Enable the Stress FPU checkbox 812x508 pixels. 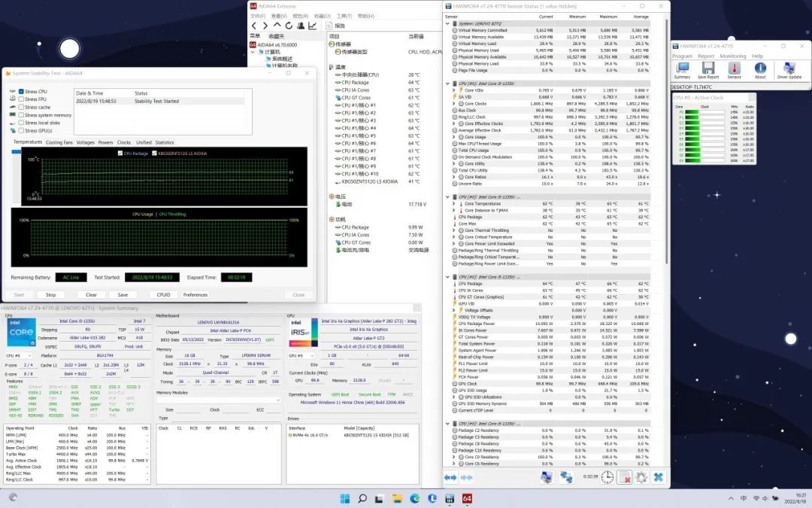[x=20, y=99]
